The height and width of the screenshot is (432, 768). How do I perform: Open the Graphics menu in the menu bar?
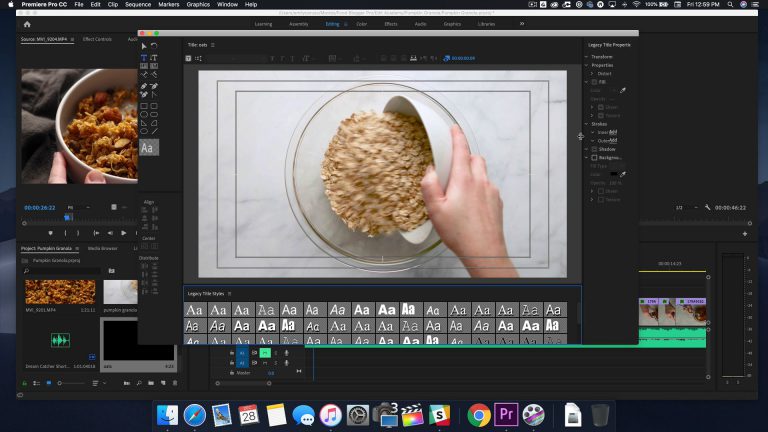click(198, 4)
